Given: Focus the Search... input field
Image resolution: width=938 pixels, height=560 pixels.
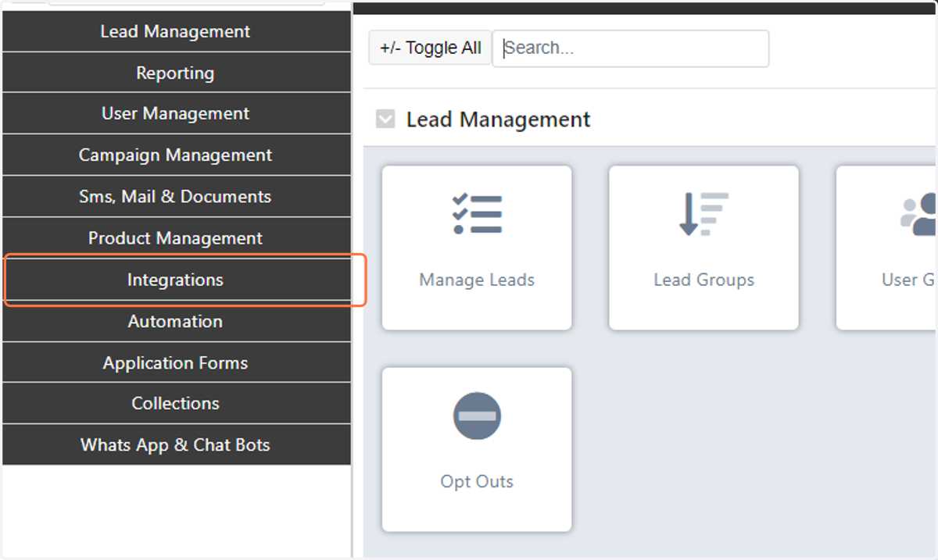Looking at the screenshot, I should coord(631,48).
